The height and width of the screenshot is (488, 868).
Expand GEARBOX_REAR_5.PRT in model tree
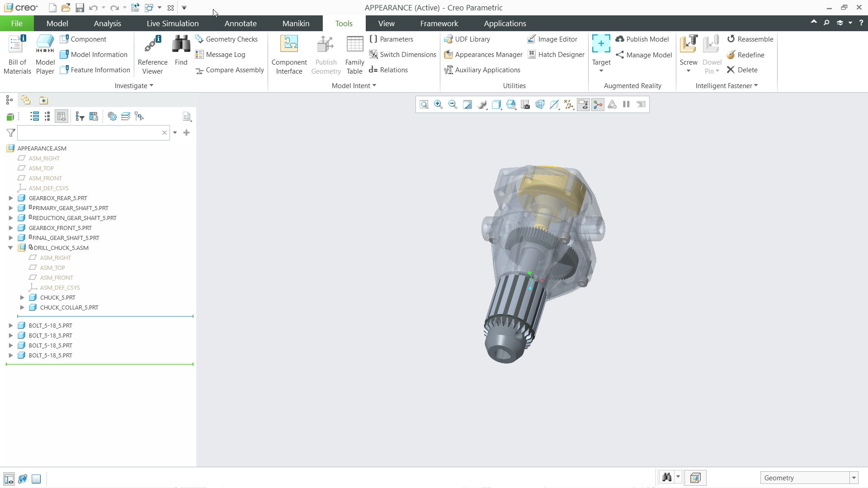point(11,198)
